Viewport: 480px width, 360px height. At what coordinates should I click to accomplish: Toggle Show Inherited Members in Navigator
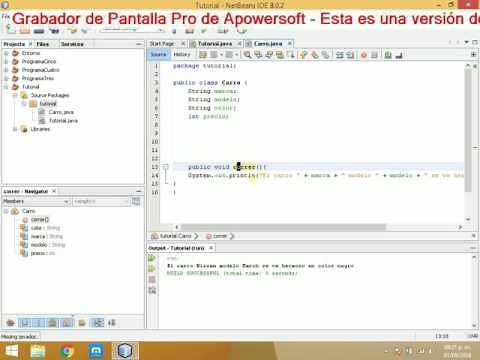tap(11, 323)
